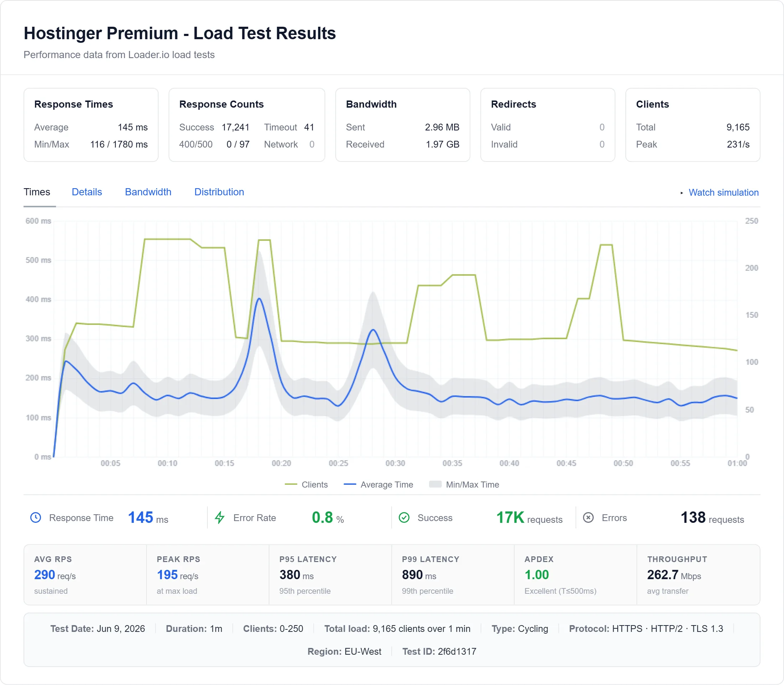Click the PEAK RPS 195 req/s value
The width and height of the screenshot is (784, 685).
[x=178, y=575]
